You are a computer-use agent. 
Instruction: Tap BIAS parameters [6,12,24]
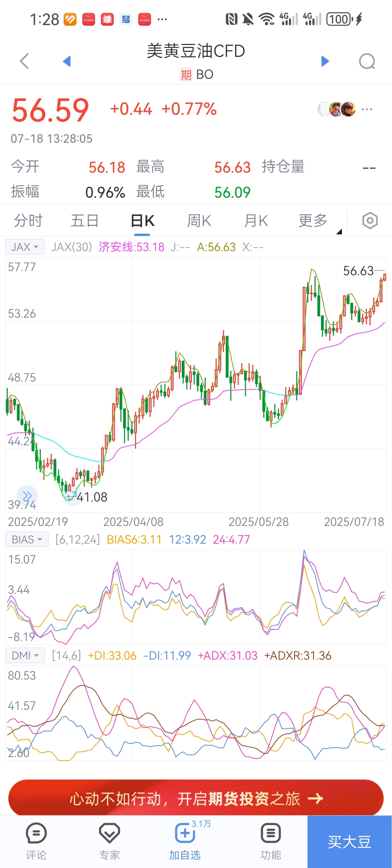[78, 539]
